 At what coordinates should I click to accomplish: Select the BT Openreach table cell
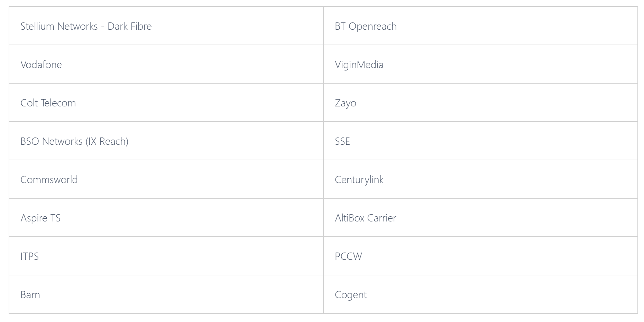click(x=480, y=26)
